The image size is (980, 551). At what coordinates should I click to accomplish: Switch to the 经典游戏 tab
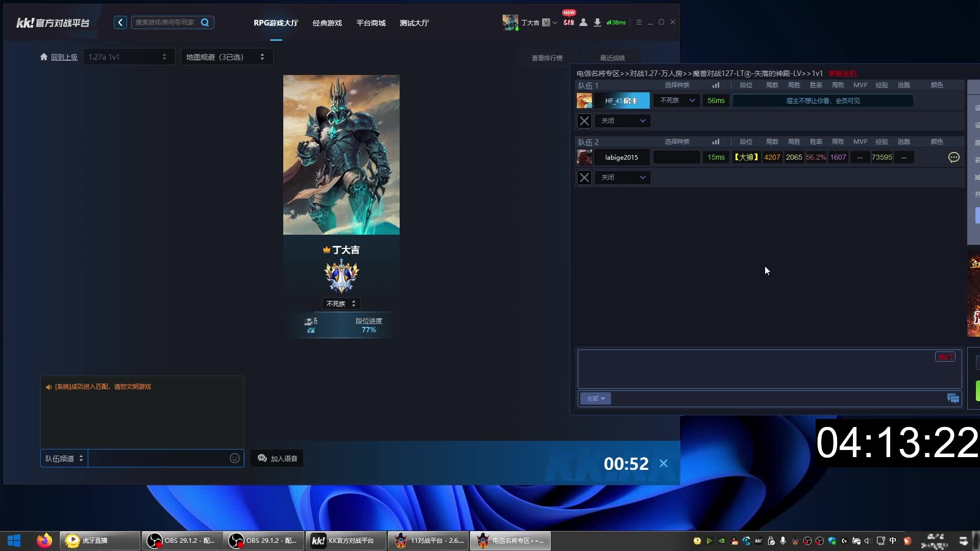(x=327, y=23)
